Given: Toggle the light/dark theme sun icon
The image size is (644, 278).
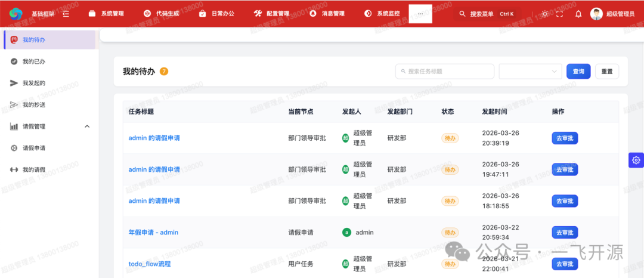Looking at the screenshot, I should (545, 14).
